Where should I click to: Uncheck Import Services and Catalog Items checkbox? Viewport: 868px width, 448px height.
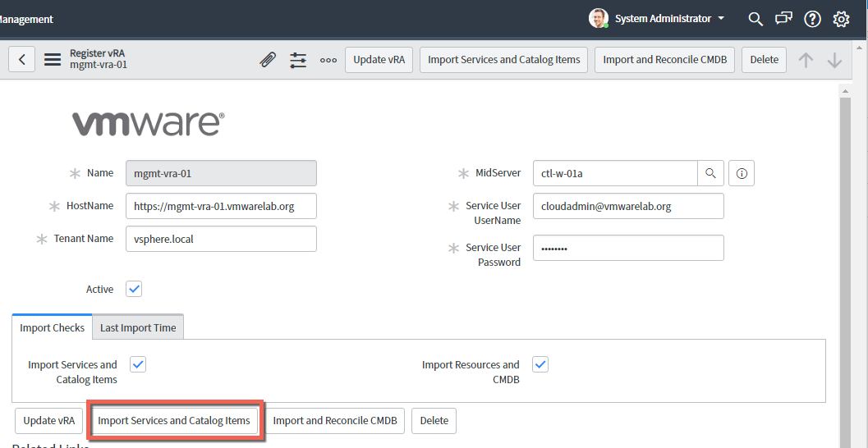(138, 364)
